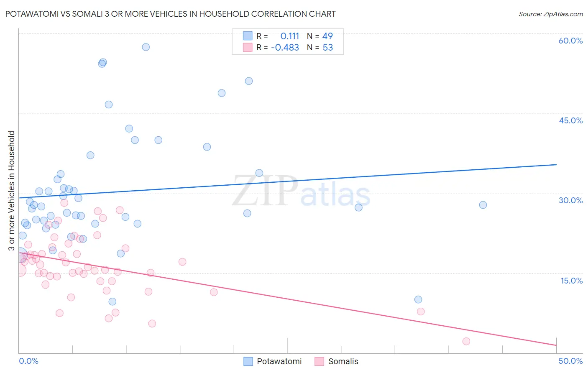Screen dimensions: 588x373
Task: Click the 45.0% y-axis label
Action: (570, 120)
